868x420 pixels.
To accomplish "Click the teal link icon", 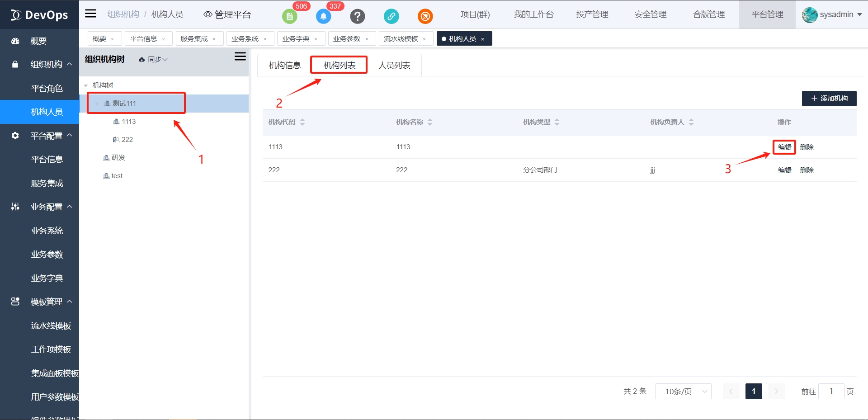I will coord(391,17).
